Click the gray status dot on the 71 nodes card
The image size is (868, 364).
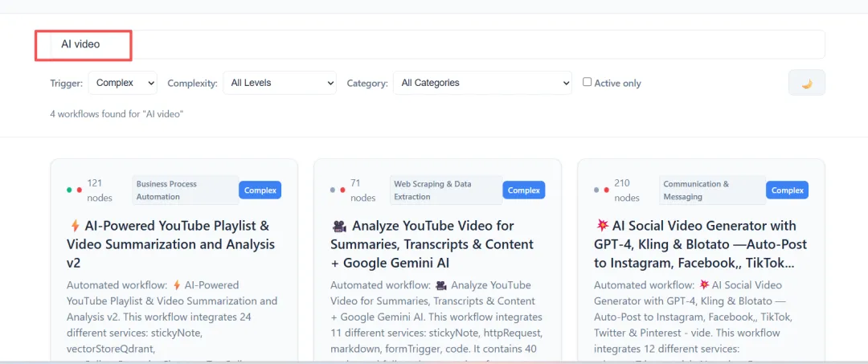[333, 190]
